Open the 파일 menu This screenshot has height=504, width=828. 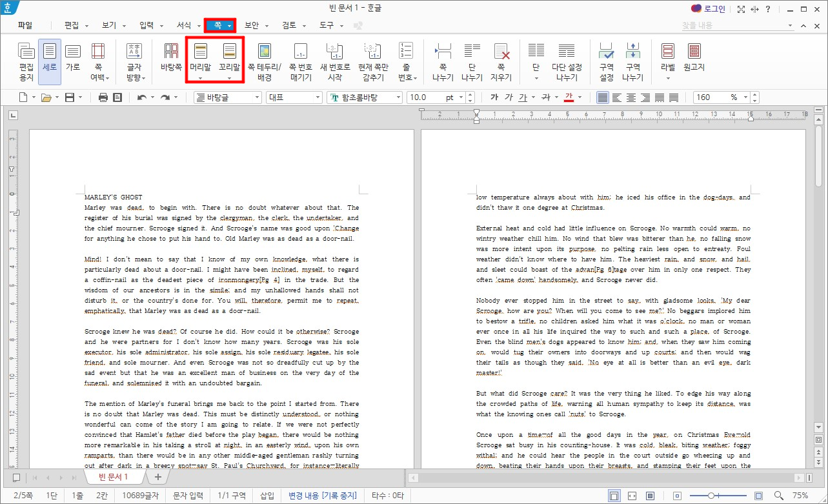pyautogui.click(x=25, y=26)
